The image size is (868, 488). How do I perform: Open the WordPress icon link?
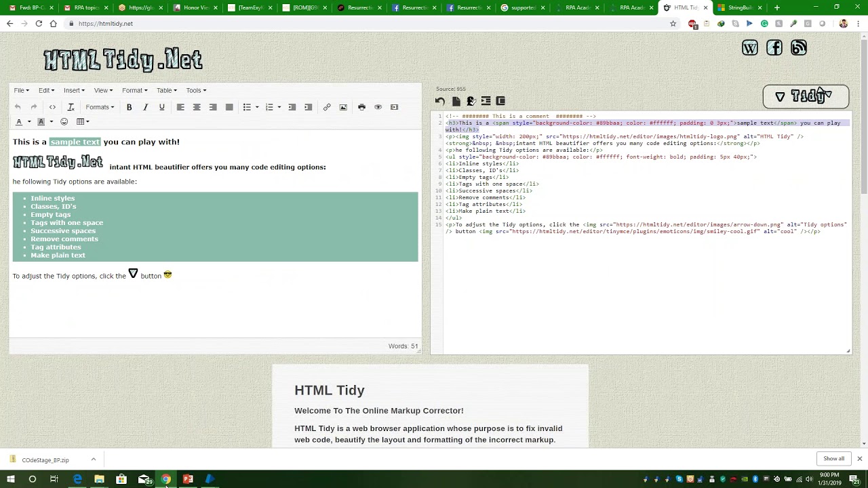coord(750,47)
